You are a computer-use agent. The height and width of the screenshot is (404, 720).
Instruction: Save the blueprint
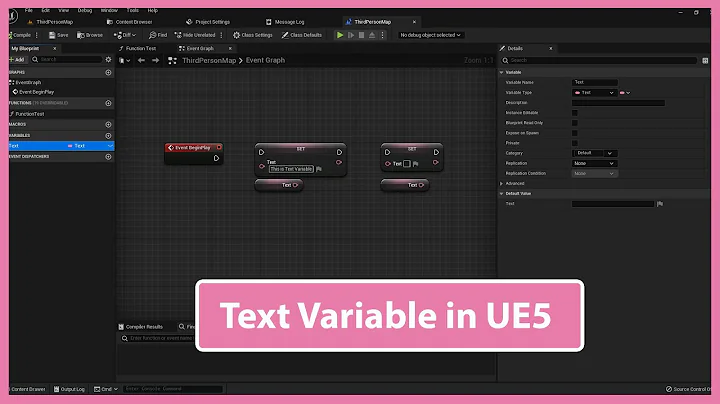tap(58, 35)
